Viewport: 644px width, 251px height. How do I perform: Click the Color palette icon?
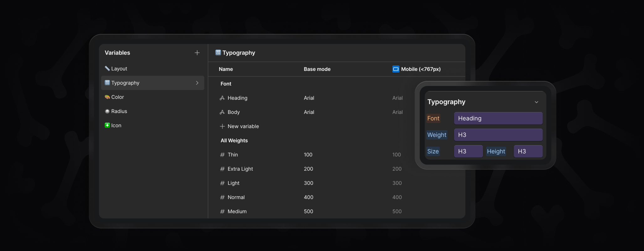[x=107, y=97]
